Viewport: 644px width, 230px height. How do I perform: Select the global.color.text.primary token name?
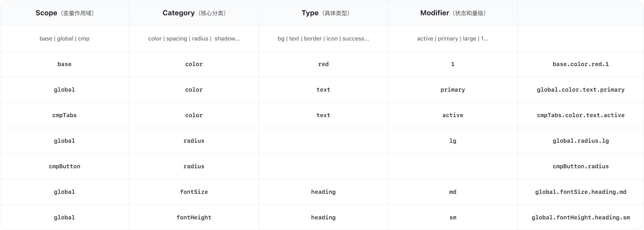[x=581, y=90]
